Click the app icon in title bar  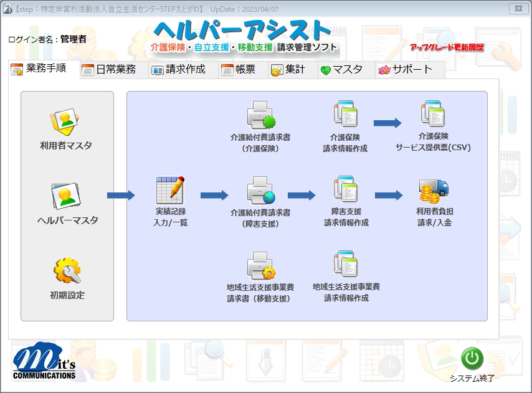tap(7, 9)
